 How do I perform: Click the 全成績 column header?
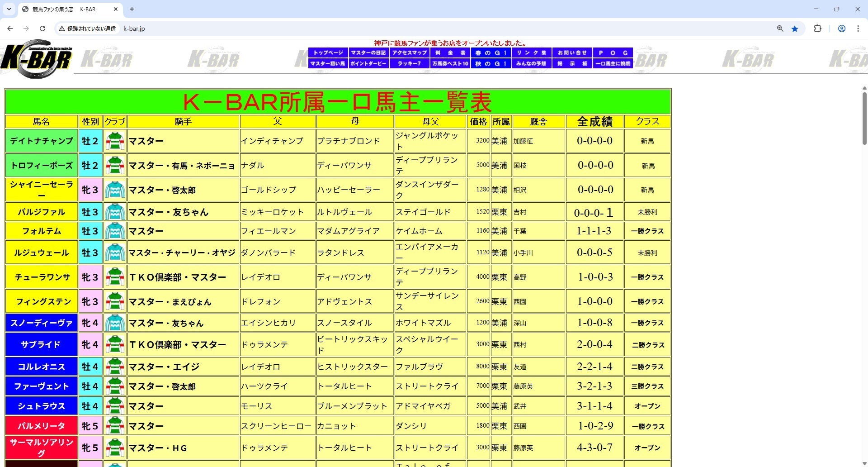click(595, 121)
